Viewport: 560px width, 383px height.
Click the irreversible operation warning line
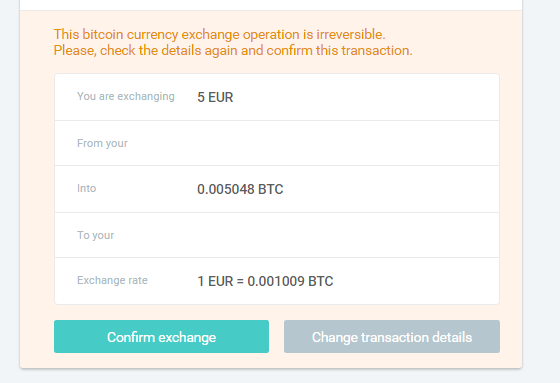[219, 34]
